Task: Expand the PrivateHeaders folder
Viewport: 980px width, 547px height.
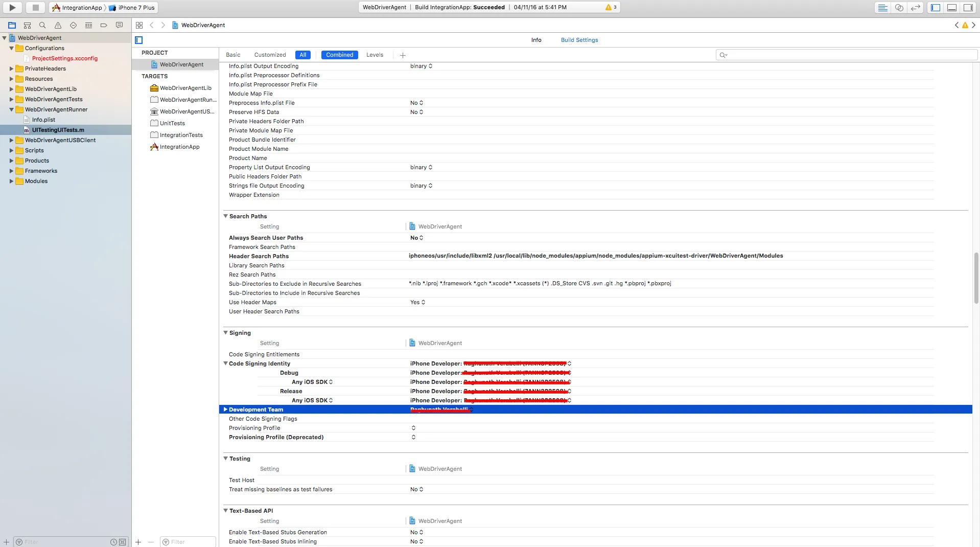Action: [x=11, y=69]
